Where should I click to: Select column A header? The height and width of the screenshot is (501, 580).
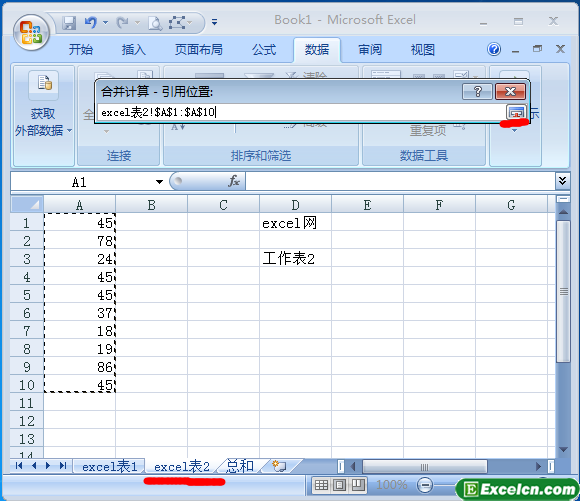[x=80, y=205]
